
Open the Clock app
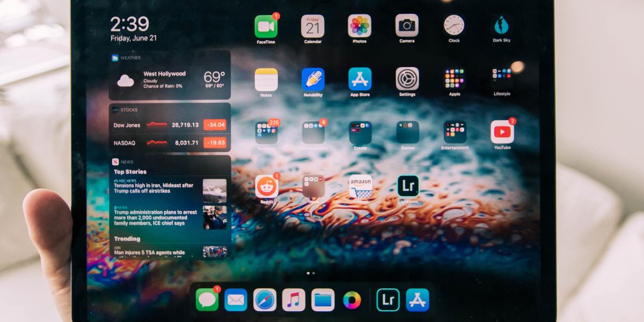point(454,25)
